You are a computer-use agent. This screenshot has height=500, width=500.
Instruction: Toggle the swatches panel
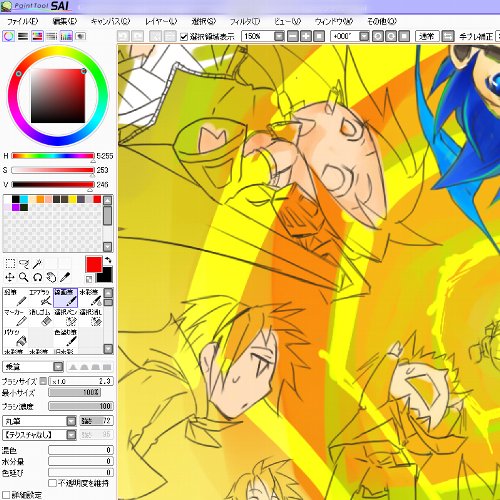coord(66,36)
